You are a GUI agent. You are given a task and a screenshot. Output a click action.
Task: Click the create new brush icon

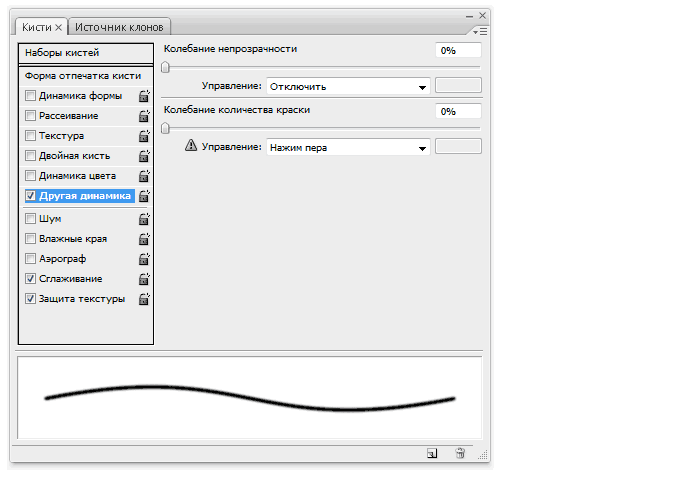[431, 453]
